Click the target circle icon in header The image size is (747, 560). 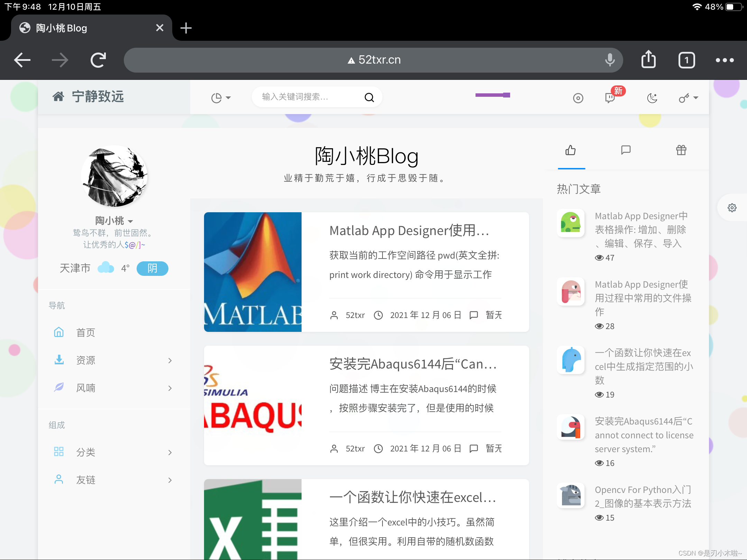click(578, 98)
